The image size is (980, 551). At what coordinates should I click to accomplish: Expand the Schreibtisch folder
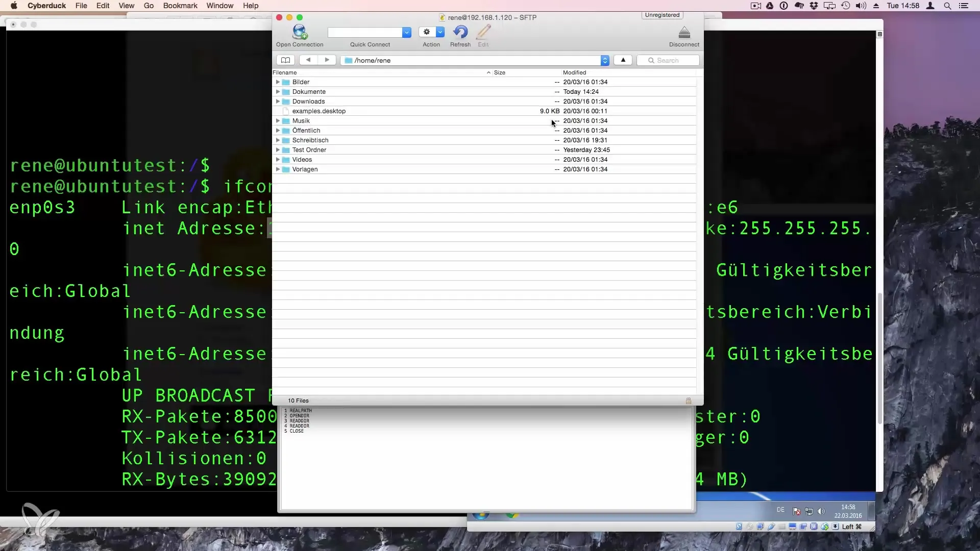pyautogui.click(x=278, y=140)
